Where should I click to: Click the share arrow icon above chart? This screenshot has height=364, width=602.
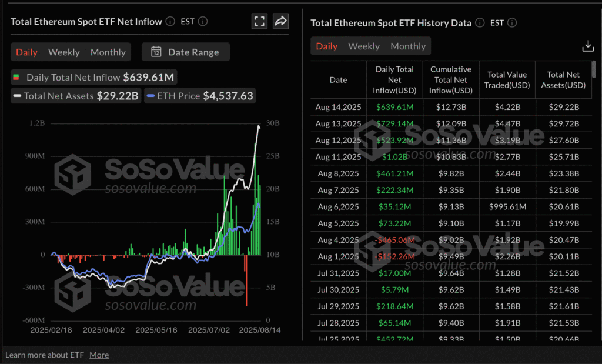coord(280,21)
